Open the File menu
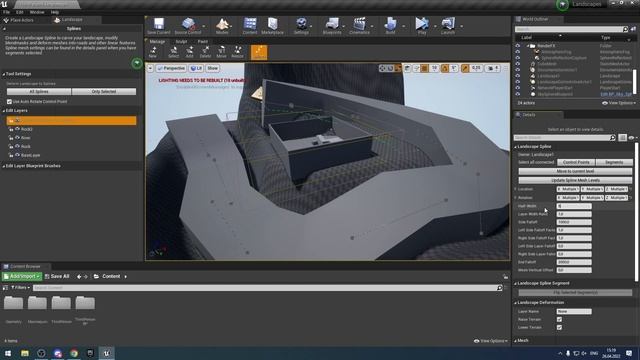 coord(7,12)
